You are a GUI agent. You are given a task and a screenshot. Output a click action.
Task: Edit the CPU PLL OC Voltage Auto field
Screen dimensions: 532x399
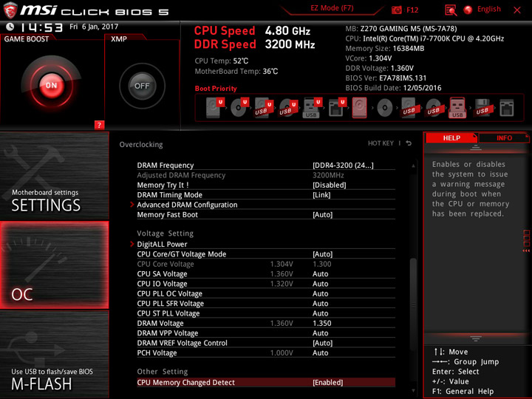[x=320, y=293]
